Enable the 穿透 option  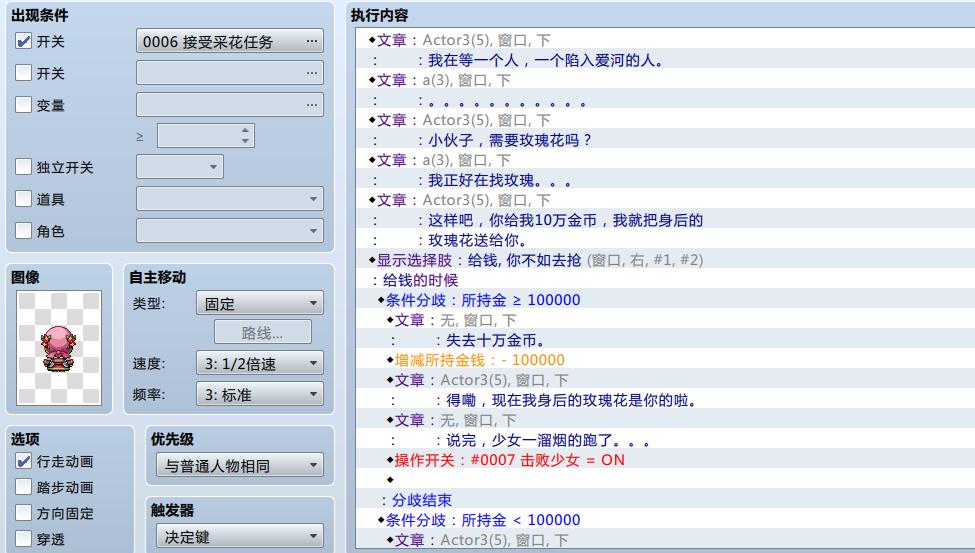(24, 539)
